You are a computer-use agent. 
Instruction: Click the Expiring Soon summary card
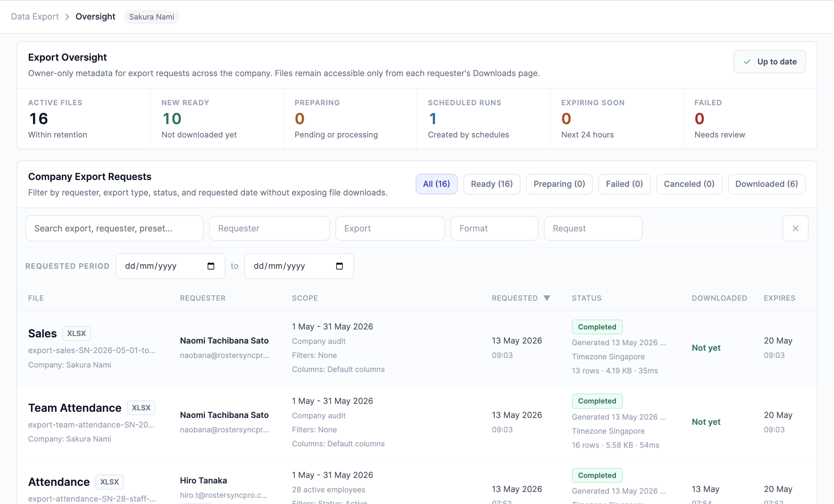coord(617,119)
